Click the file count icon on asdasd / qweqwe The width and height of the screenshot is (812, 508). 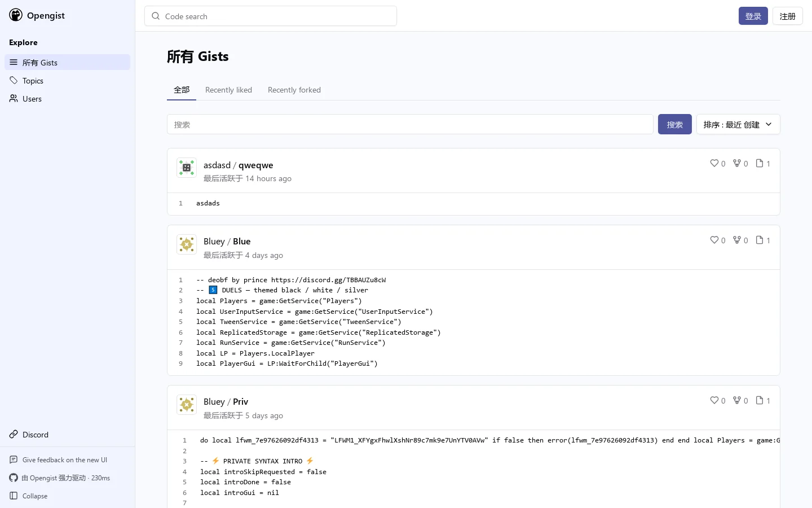[760, 164]
